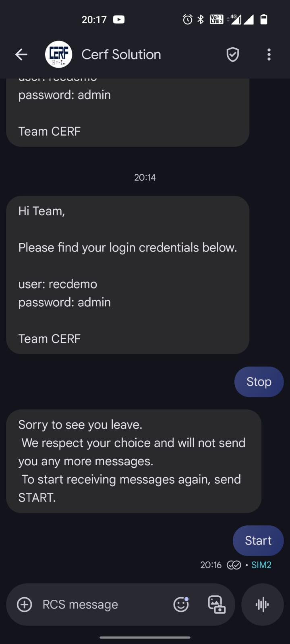This screenshot has height=644, width=290.
Task: Tap the read receipt double-check icon
Action: tap(234, 565)
